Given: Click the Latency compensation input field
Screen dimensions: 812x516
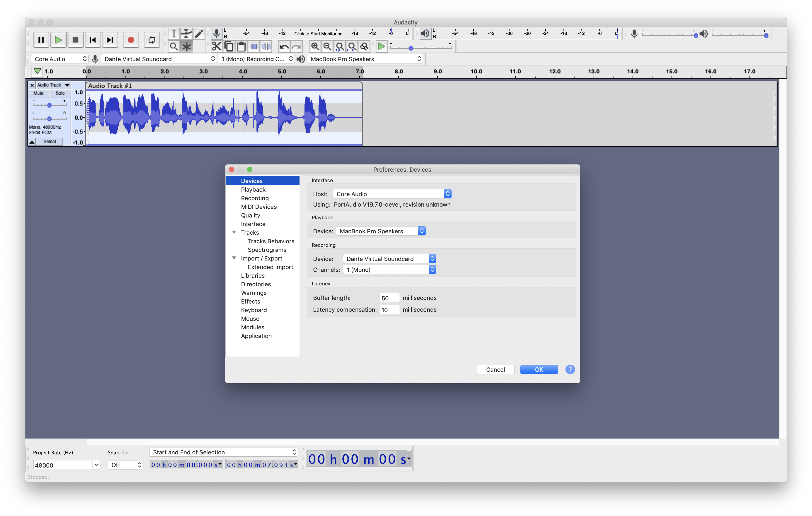Looking at the screenshot, I should click(x=389, y=309).
